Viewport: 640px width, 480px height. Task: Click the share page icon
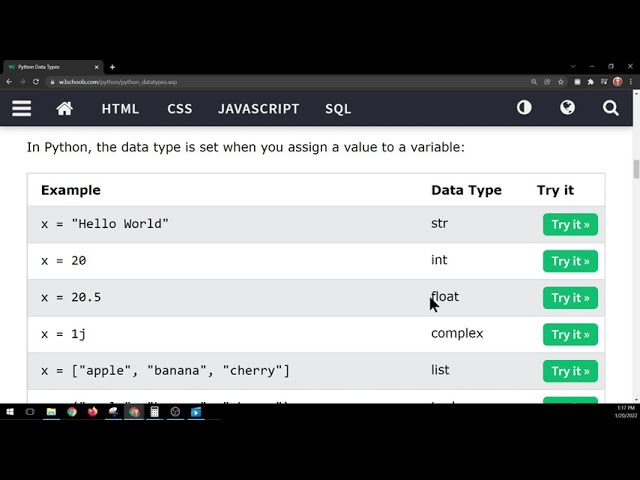[x=547, y=82]
